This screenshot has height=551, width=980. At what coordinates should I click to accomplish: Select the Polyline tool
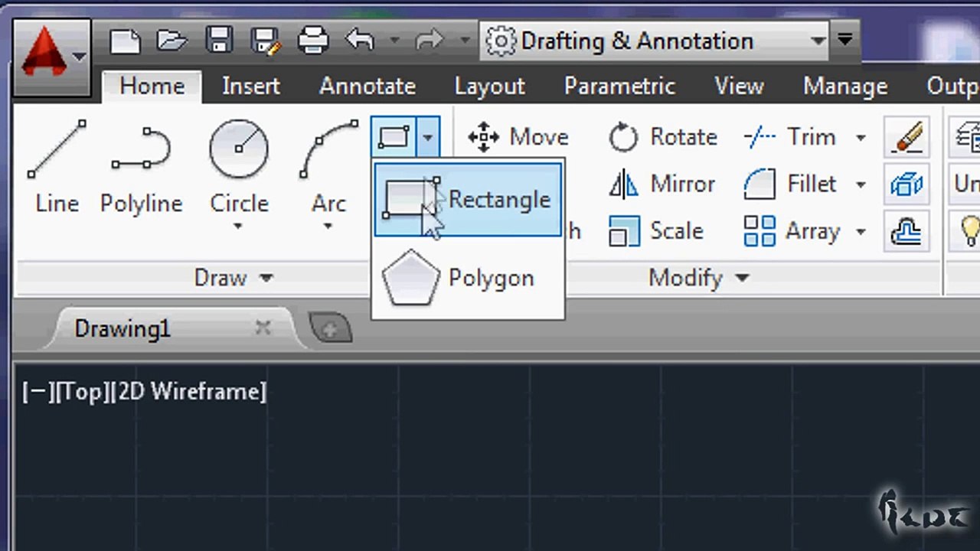[141, 167]
